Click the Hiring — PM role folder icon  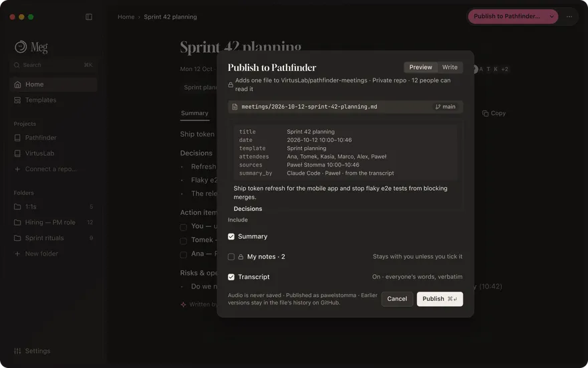(17, 223)
